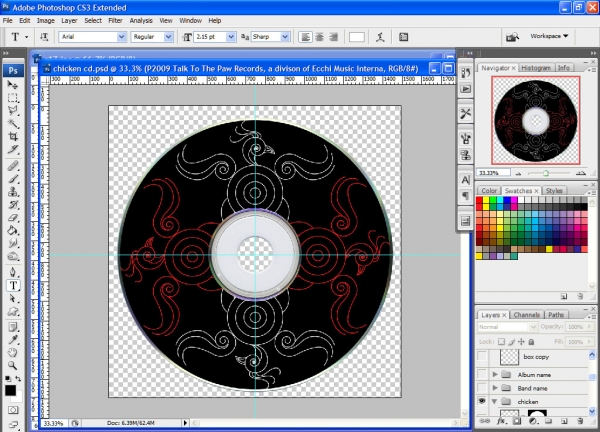Screen dimensions: 600x432
Task: Open the Analysis menu
Action: 141,21
